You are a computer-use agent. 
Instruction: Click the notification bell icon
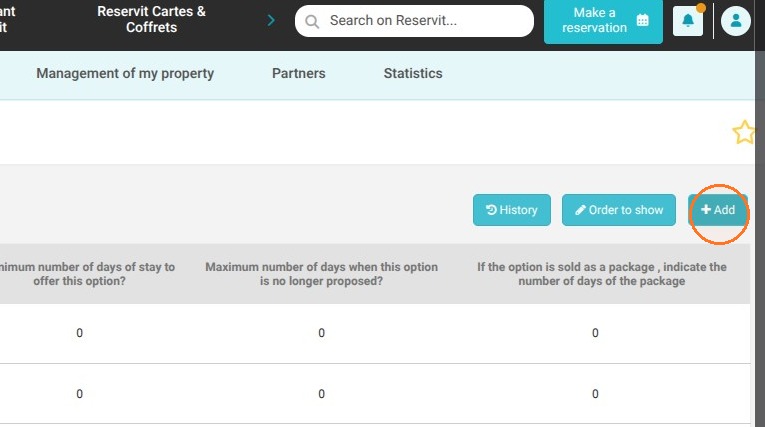(687, 21)
